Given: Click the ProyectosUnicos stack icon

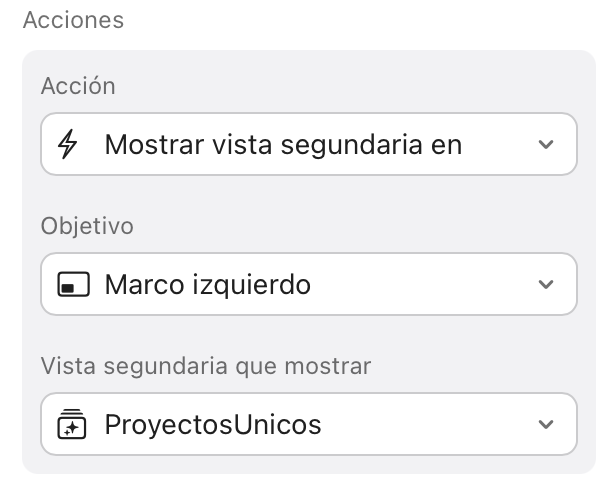Looking at the screenshot, I should [68, 425].
